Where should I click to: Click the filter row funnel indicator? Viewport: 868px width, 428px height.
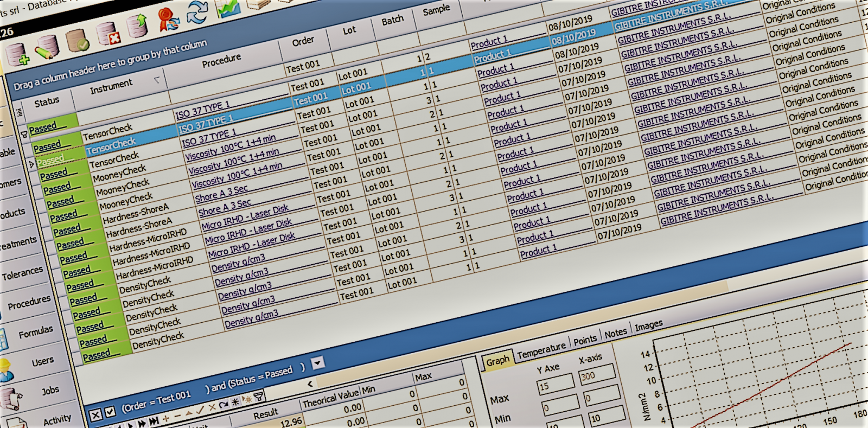point(24,133)
